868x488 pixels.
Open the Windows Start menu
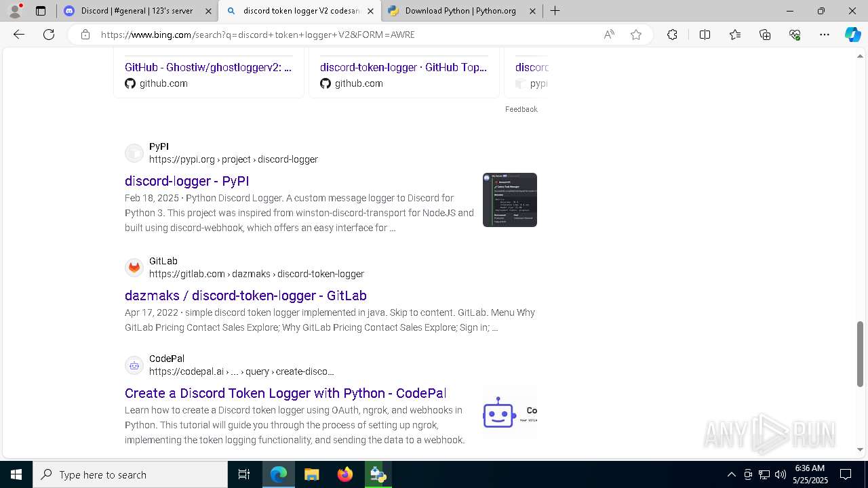(x=16, y=474)
